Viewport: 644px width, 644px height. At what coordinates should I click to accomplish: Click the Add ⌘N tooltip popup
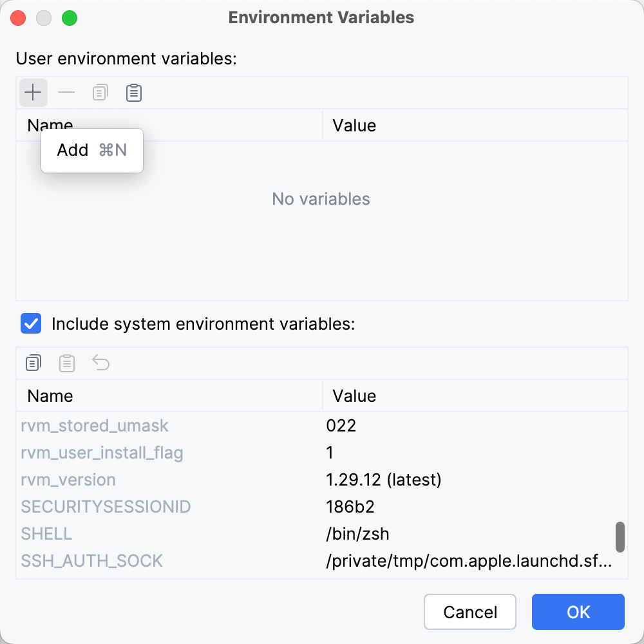tap(91, 150)
